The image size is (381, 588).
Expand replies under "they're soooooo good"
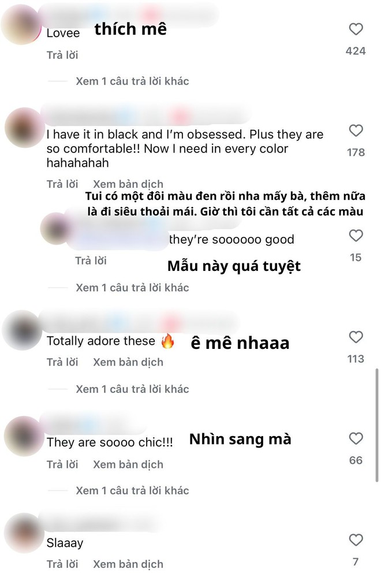tap(132, 288)
